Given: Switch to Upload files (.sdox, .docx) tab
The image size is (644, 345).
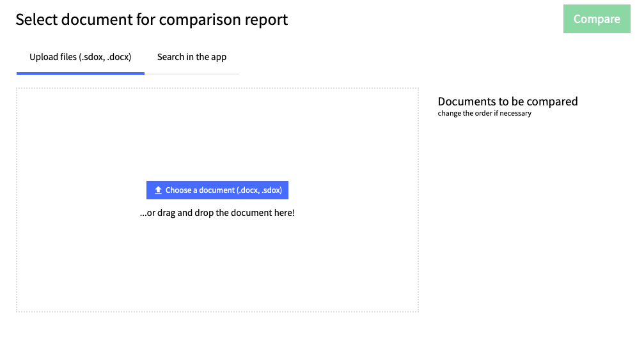Looking at the screenshot, I should click(x=81, y=57).
